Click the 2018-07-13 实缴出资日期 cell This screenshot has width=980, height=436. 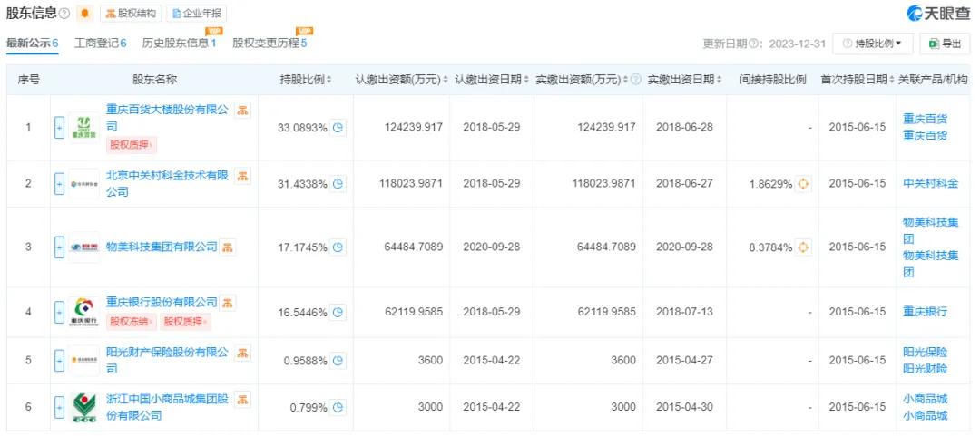coord(685,312)
